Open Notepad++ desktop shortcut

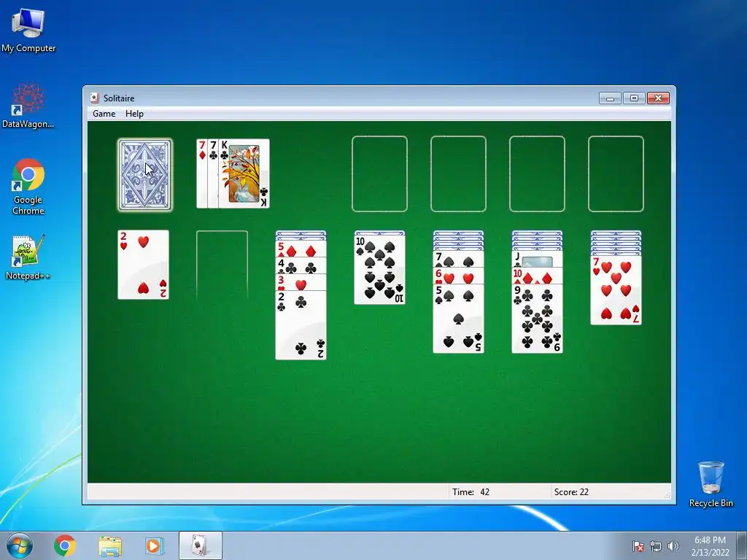click(x=28, y=257)
